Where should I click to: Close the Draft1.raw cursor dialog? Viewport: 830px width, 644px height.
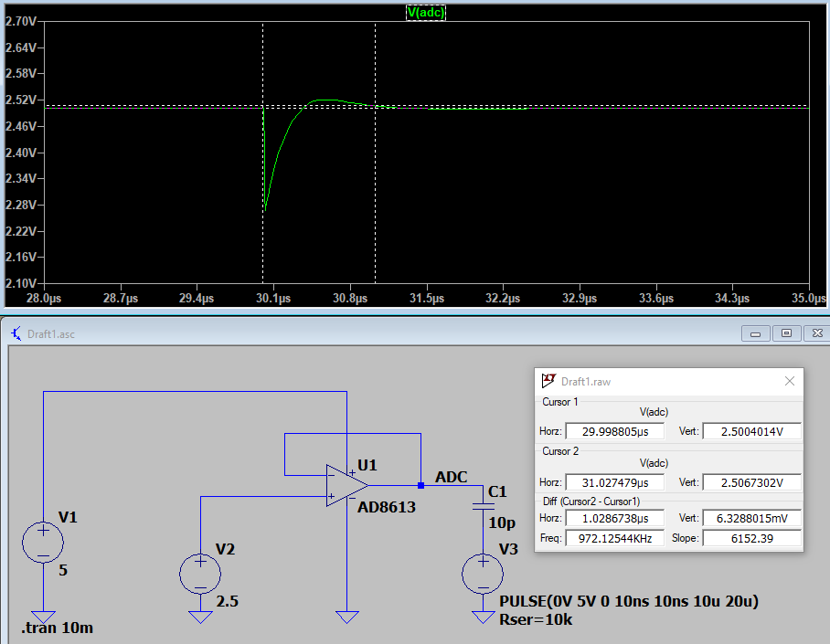tap(789, 381)
